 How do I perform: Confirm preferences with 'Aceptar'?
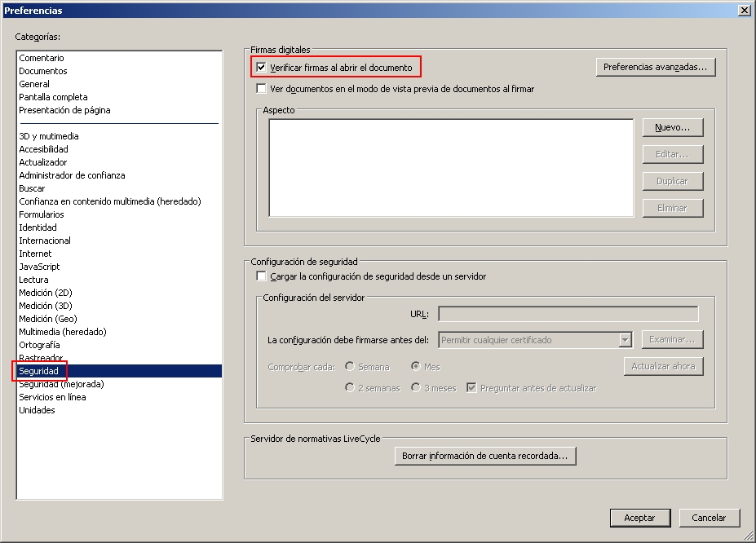point(639,518)
